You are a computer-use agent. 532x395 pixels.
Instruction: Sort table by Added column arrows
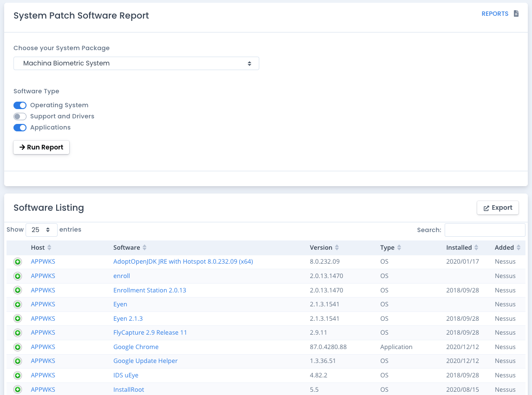click(x=519, y=247)
